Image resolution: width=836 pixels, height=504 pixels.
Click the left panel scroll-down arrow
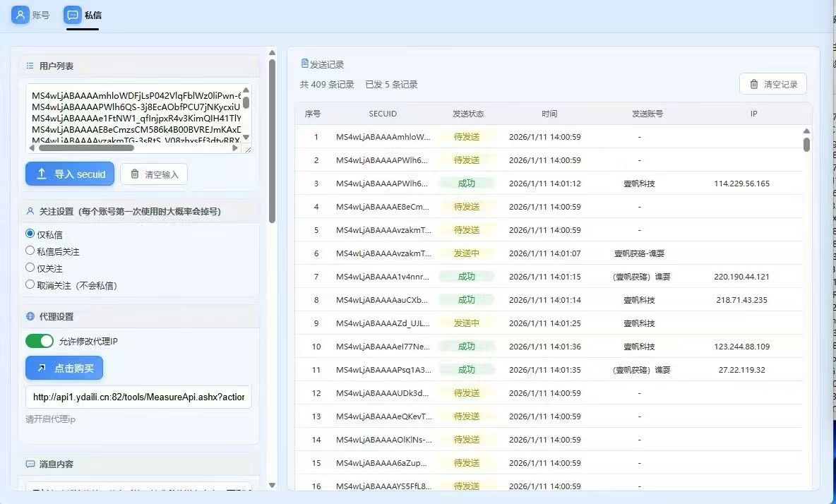pyautogui.click(x=273, y=486)
